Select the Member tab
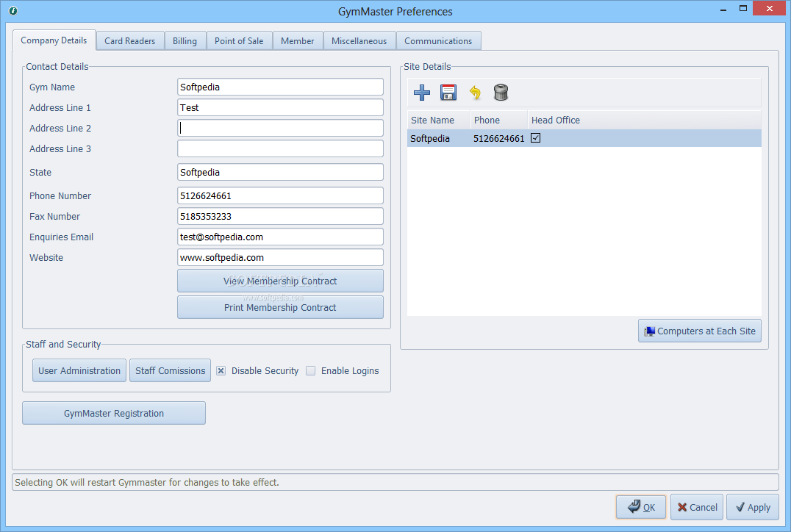This screenshot has width=791, height=532. click(298, 41)
